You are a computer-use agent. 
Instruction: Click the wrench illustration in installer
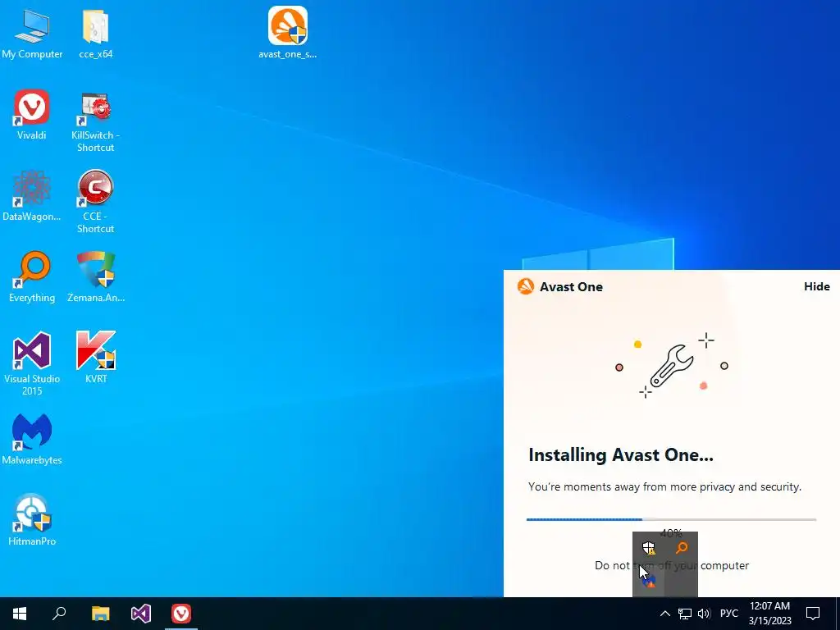point(672,367)
